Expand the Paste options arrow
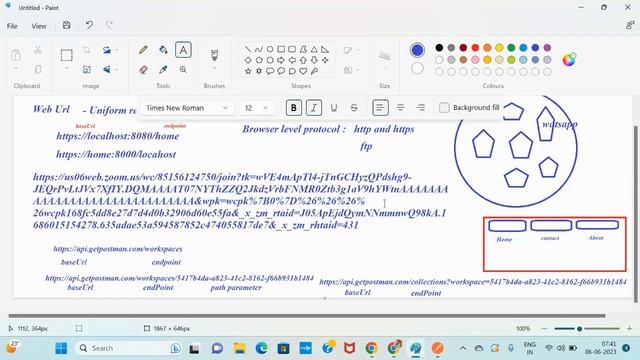The height and width of the screenshot is (360, 640). [x=16, y=69]
